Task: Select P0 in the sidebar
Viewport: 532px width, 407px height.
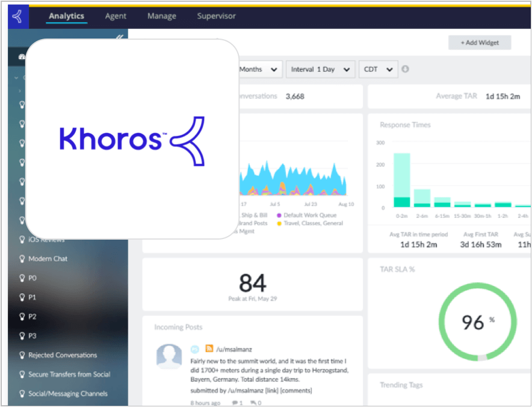Action: (32, 278)
